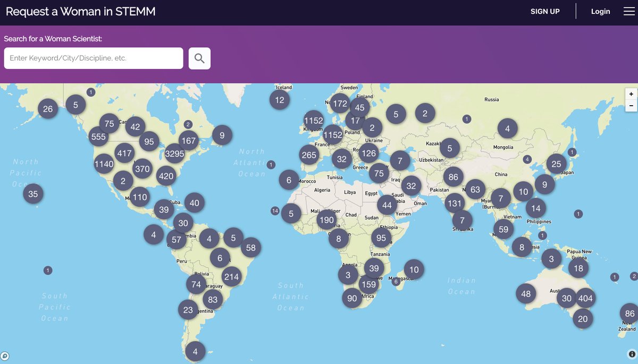Select the 42 cluster in Canada
Image resolution: width=638 pixels, height=364 pixels.
click(x=135, y=126)
